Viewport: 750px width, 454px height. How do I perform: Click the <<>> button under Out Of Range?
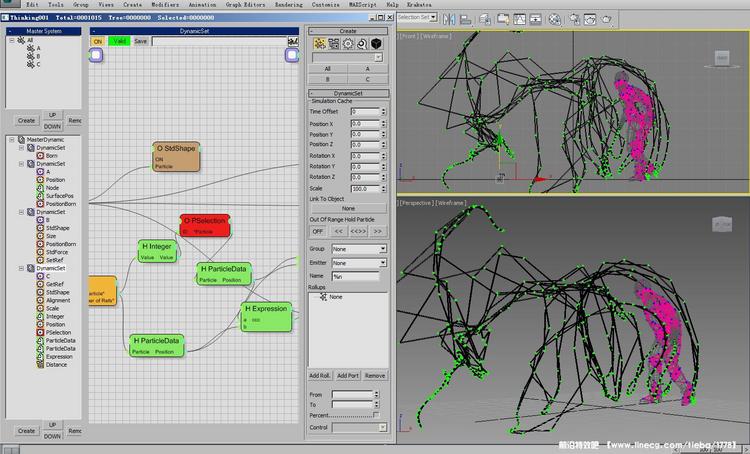(x=358, y=232)
